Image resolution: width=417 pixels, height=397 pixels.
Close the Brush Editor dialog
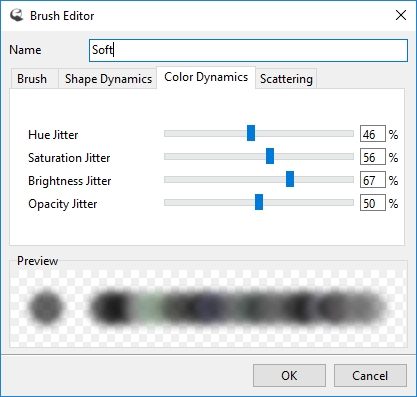[401, 15]
